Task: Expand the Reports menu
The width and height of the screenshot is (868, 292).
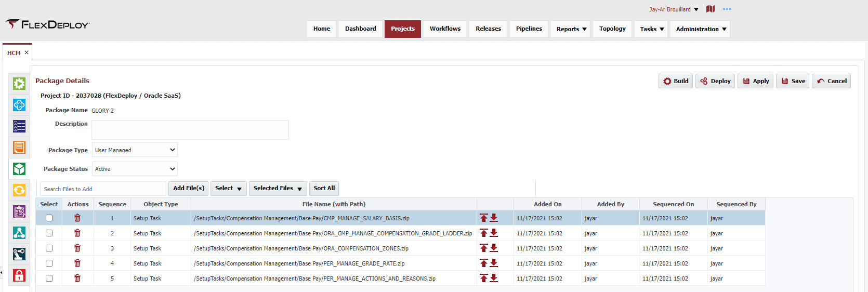Action: [571, 29]
